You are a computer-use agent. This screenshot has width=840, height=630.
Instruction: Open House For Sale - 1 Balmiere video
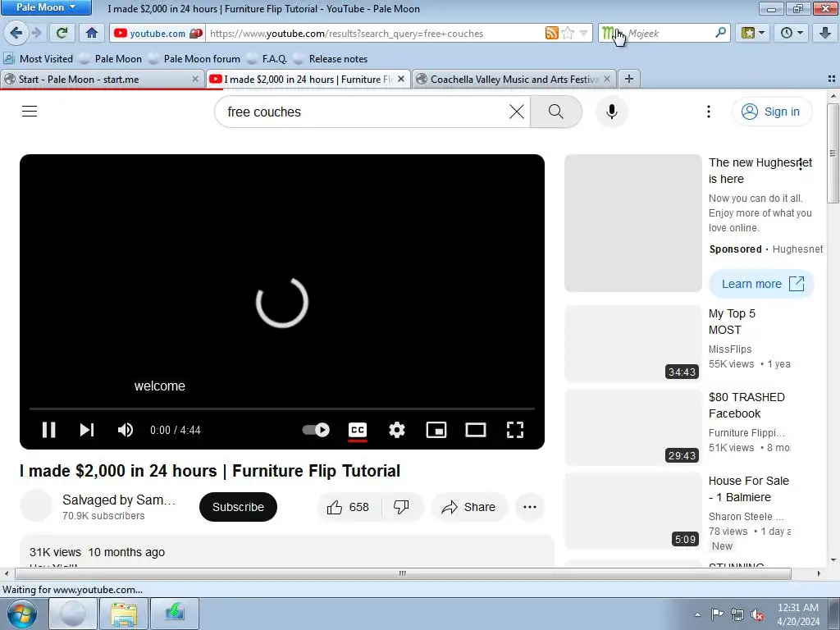pos(748,489)
